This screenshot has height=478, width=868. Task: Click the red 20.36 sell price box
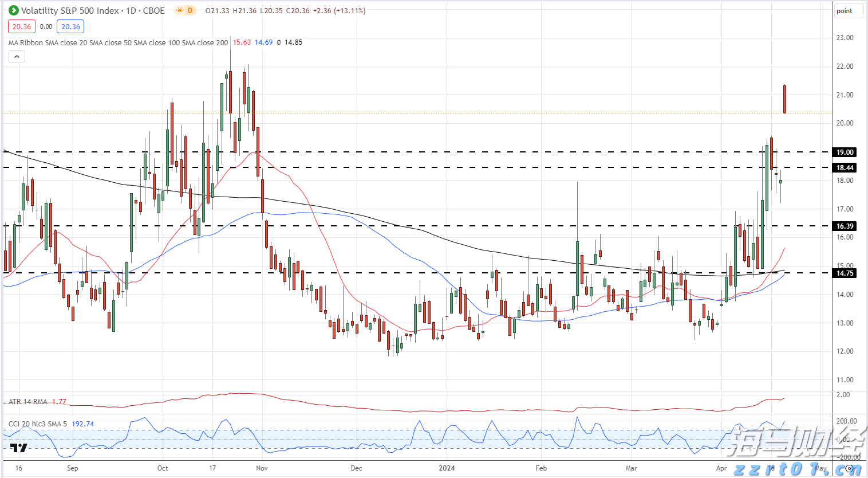tap(22, 26)
